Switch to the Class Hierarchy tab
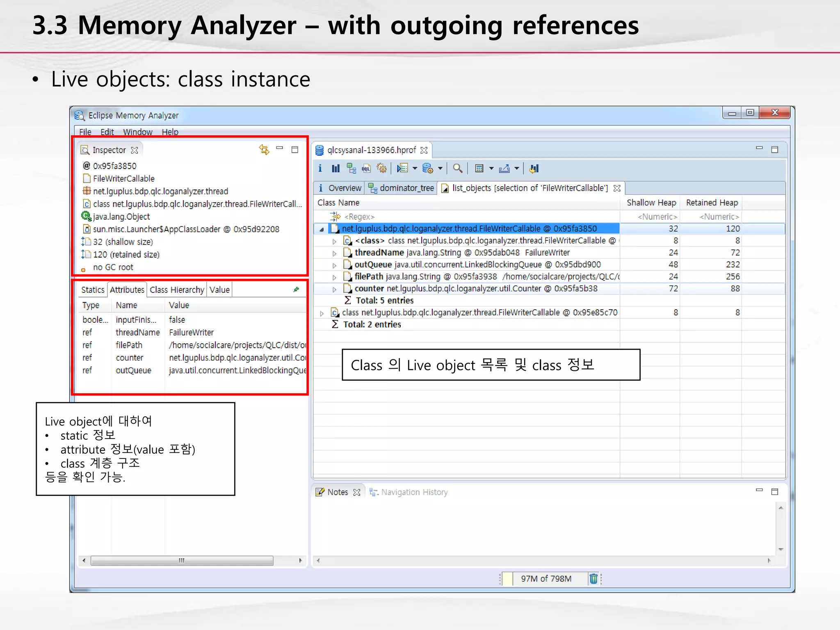The height and width of the screenshot is (630, 840). point(177,290)
